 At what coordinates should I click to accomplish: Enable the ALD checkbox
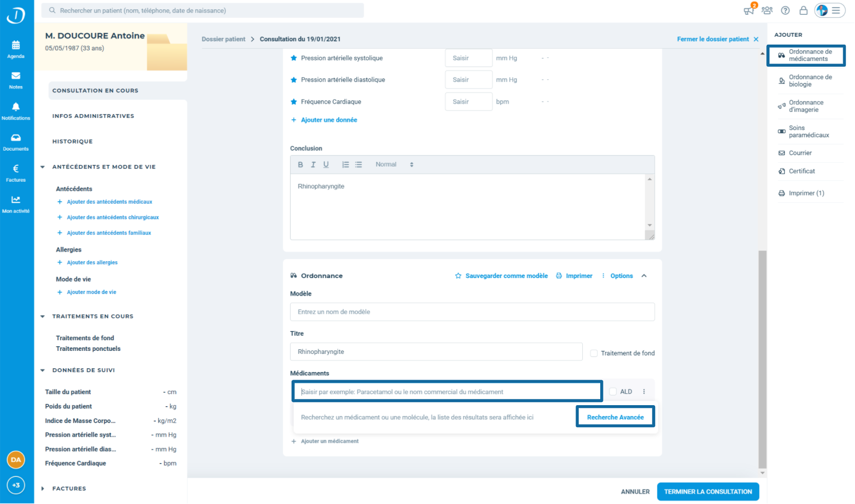tap(613, 392)
